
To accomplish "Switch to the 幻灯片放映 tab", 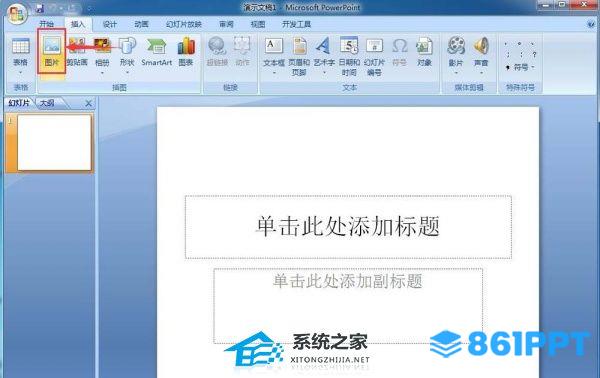I will [x=184, y=24].
